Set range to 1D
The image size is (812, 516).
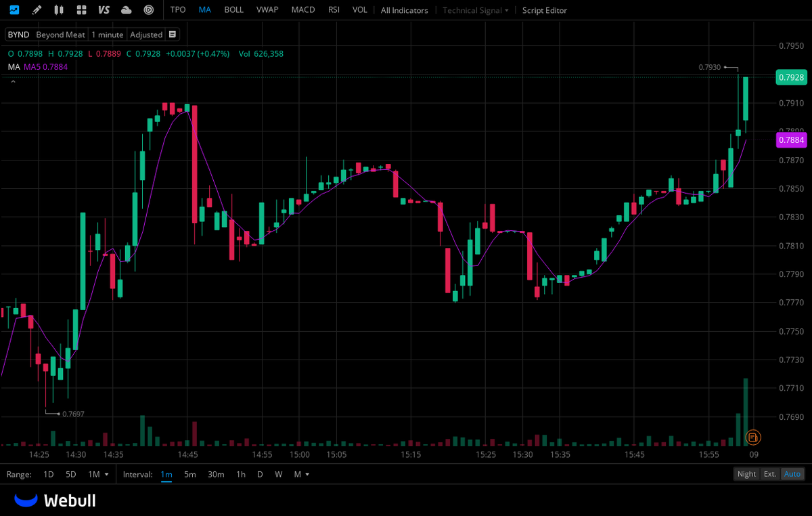[48, 474]
